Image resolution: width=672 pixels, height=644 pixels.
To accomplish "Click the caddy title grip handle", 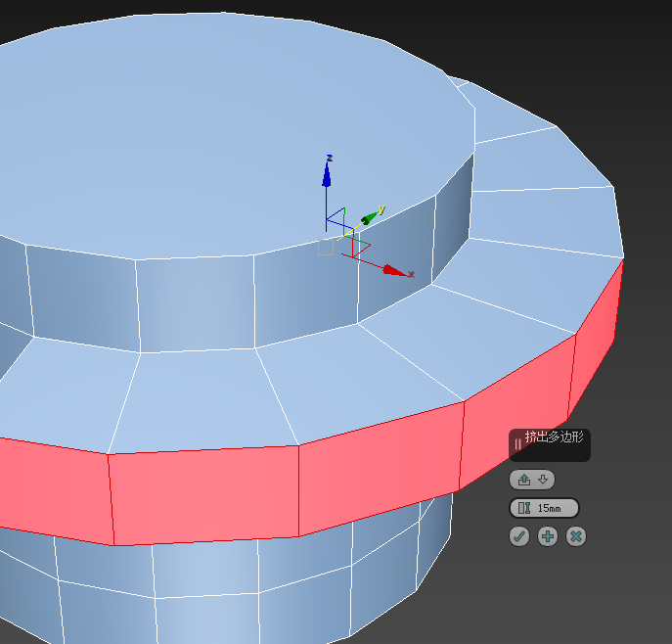I will point(517,443).
